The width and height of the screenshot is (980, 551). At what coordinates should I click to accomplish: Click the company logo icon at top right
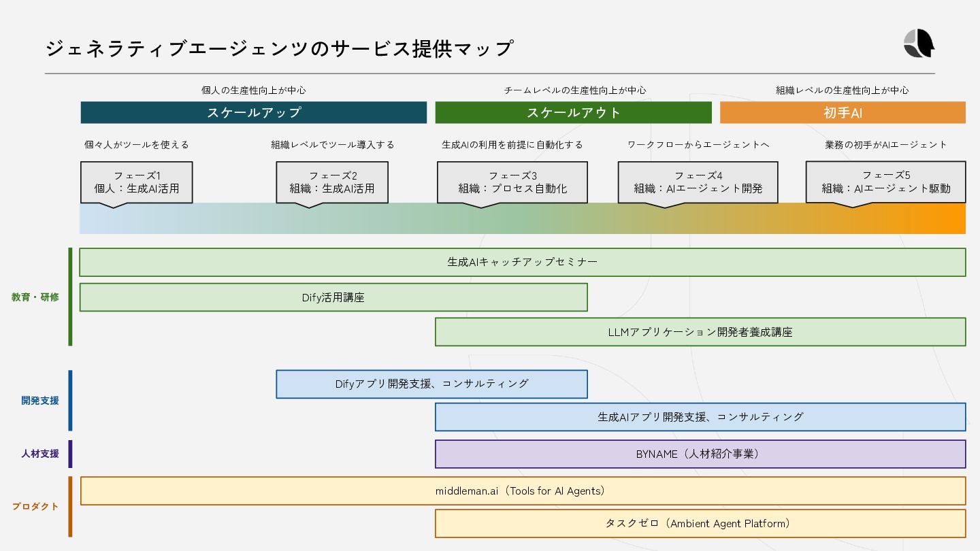pyautogui.click(x=919, y=44)
